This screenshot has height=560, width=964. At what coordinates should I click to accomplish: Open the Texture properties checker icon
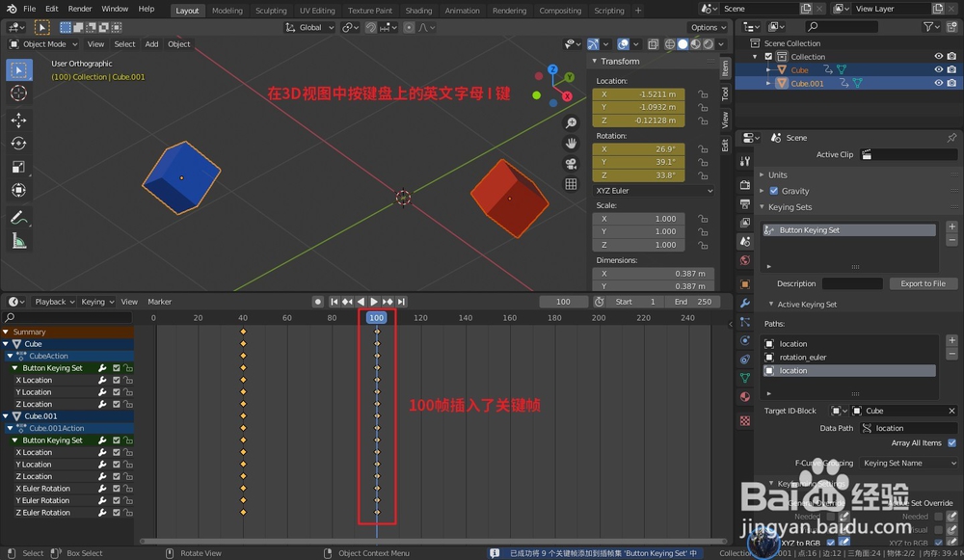pyautogui.click(x=745, y=420)
